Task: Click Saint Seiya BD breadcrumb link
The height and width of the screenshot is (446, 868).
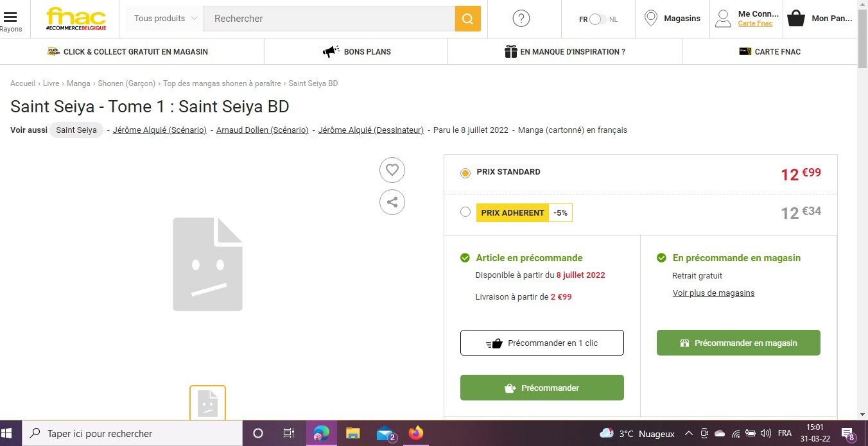Action: pos(313,83)
